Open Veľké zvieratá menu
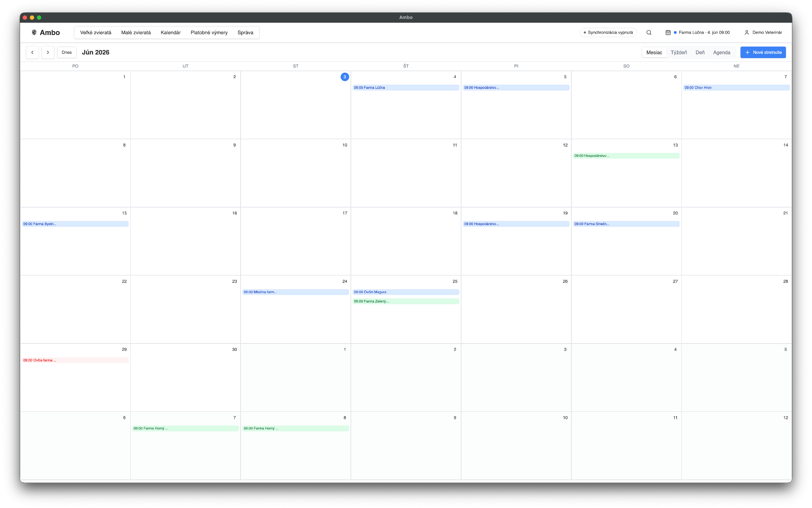The image size is (812, 508). (96, 32)
